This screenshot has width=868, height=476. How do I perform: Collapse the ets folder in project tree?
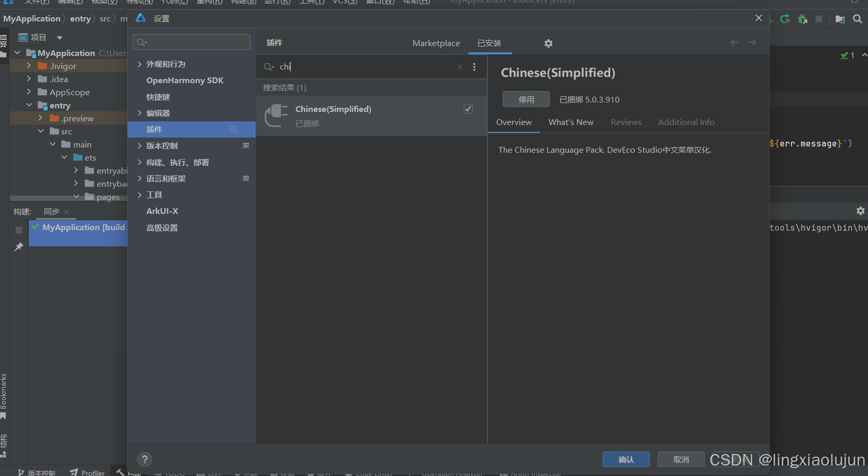click(64, 157)
